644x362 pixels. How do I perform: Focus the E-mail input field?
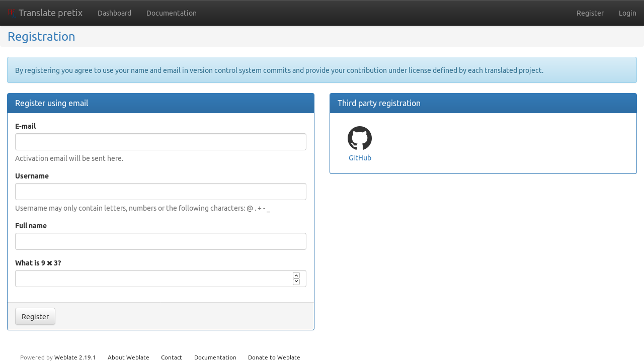[x=160, y=142]
